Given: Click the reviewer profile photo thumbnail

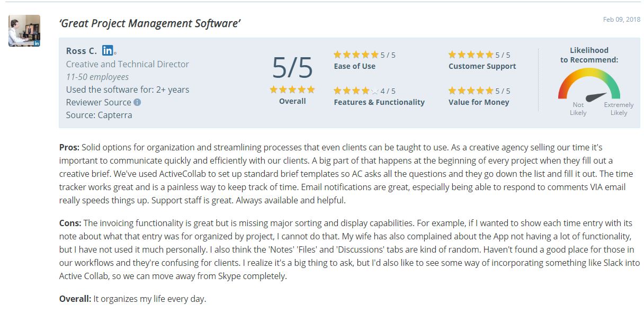Looking at the screenshot, I should tap(24, 30).
